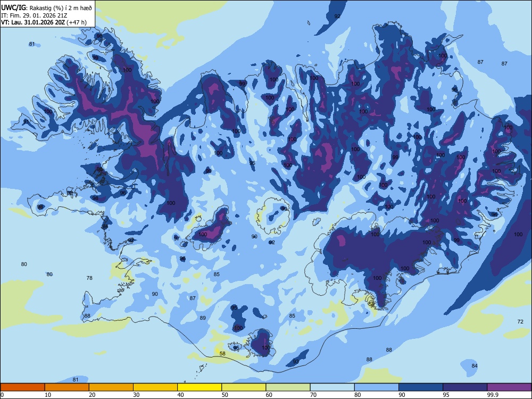
Task: Click the 60–70 pale green legend swatch
Action: [x=288, y=387]
